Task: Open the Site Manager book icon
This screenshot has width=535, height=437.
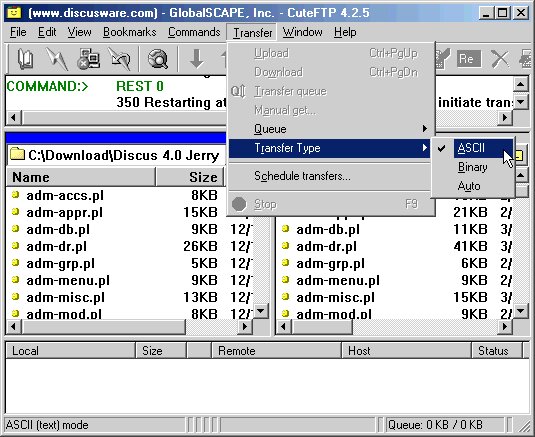Action: click(25, 59)
